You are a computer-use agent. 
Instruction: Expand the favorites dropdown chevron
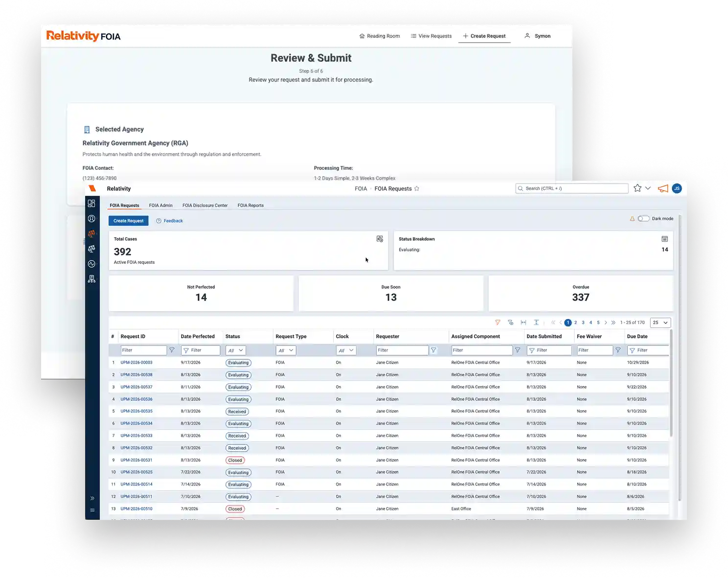(648, 188)
